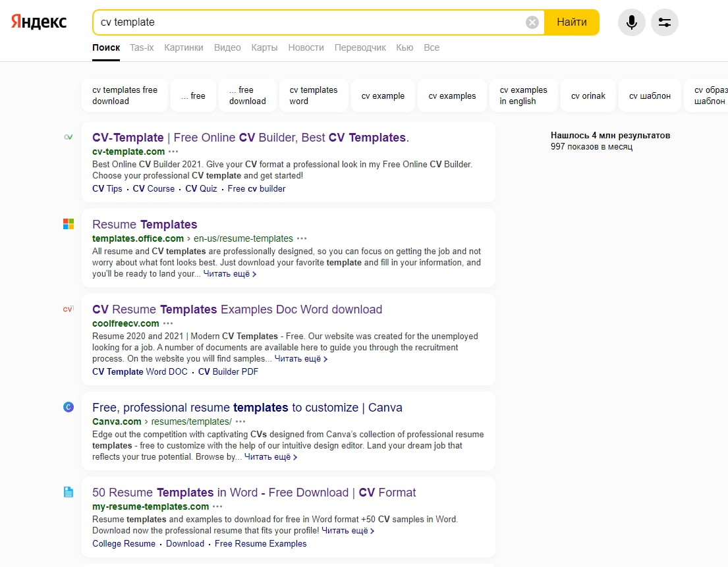Select suggestion chip '... free download'
The image size is (728, 567).
[x=248, y=95]
